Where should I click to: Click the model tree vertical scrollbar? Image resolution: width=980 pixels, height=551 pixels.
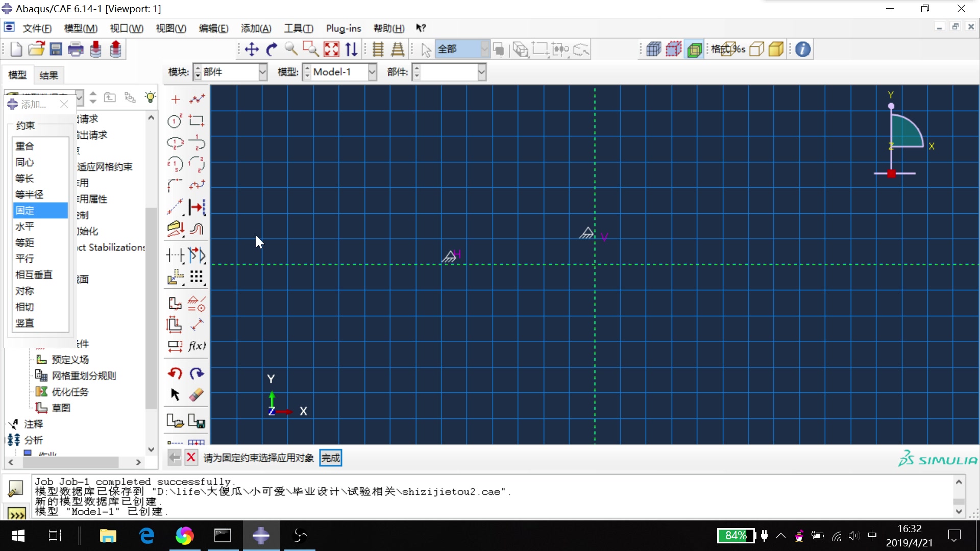click(151, 308)
